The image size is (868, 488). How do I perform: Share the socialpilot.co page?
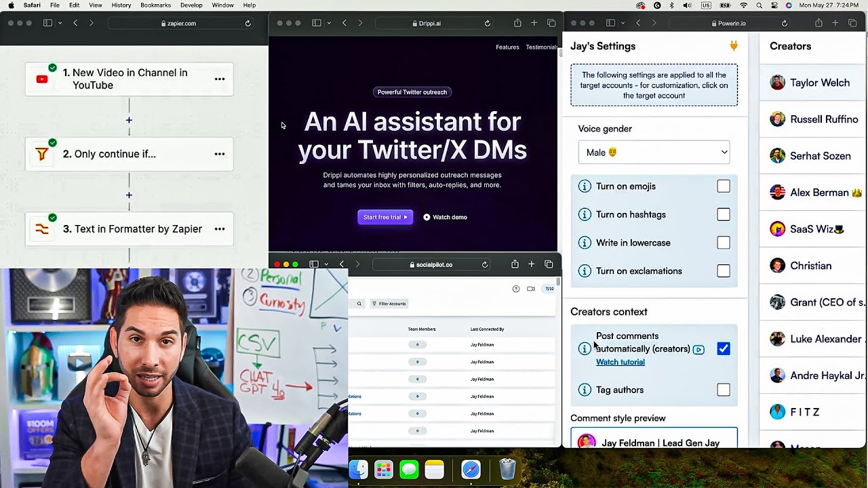(x=515, y=264)
